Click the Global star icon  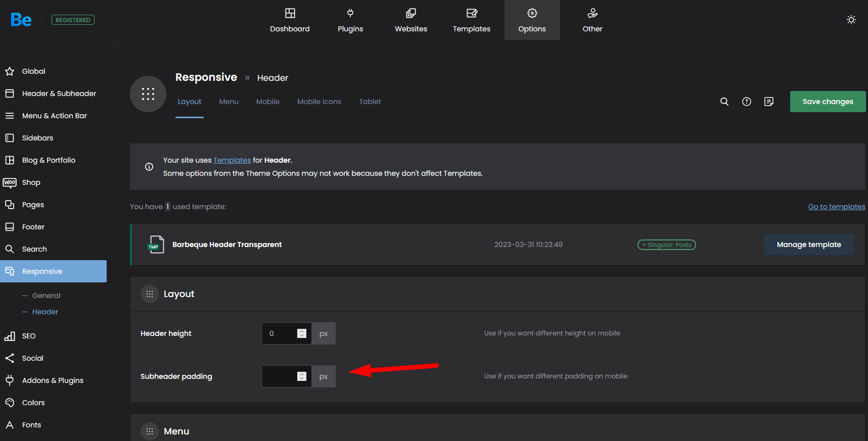click(x=10, y=71)
